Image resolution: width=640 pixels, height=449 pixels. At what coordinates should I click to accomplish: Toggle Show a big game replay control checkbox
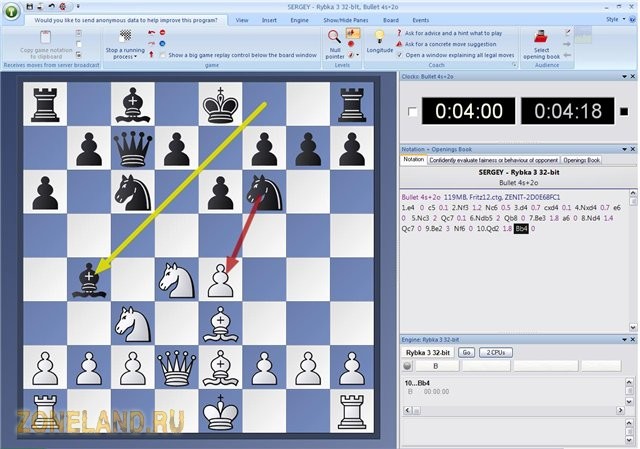[x=163, y=55]
